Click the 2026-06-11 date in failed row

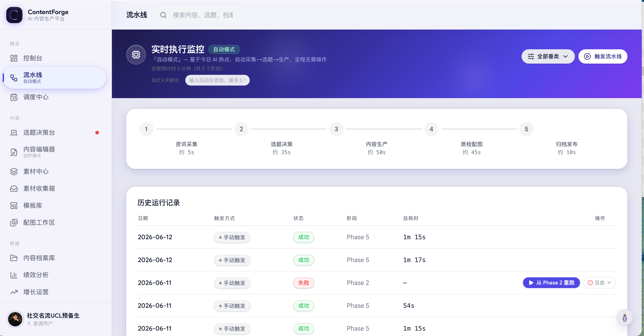[154, 283]
